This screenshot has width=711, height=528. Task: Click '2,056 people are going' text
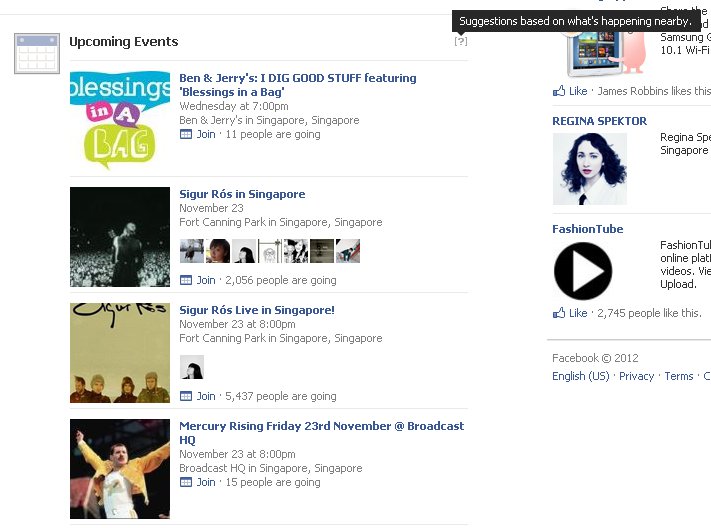click(x=281, y=280)
